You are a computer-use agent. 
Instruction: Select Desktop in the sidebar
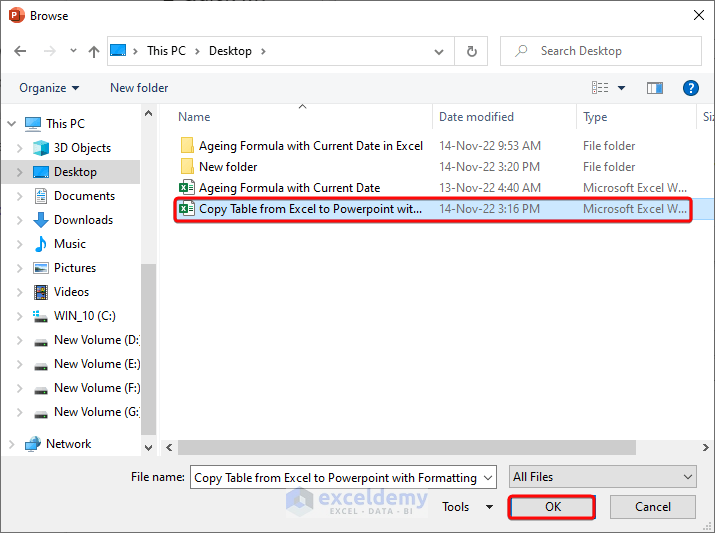point(75,172)
